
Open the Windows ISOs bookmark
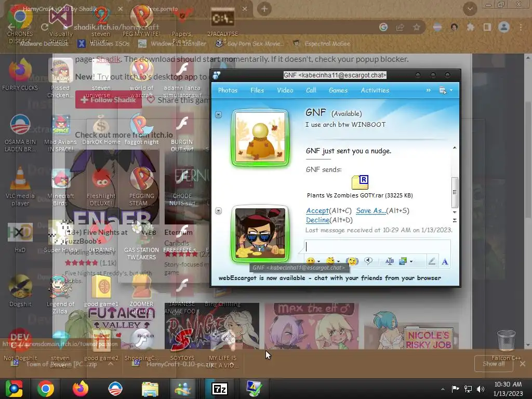(x=103, y=44)
